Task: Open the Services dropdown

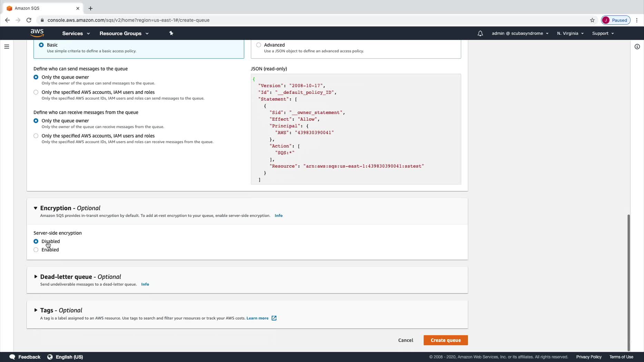Action: [76, 33]
